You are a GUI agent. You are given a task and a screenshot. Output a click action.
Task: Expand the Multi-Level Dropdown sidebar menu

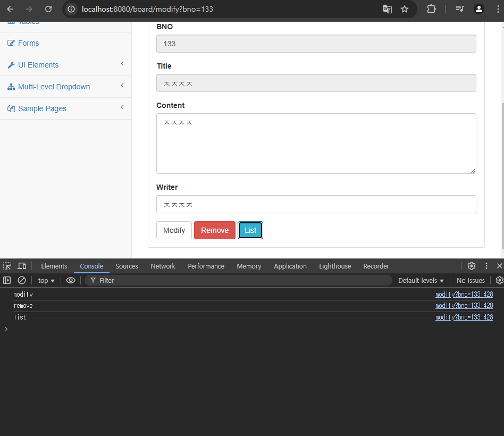pos(65,87)
